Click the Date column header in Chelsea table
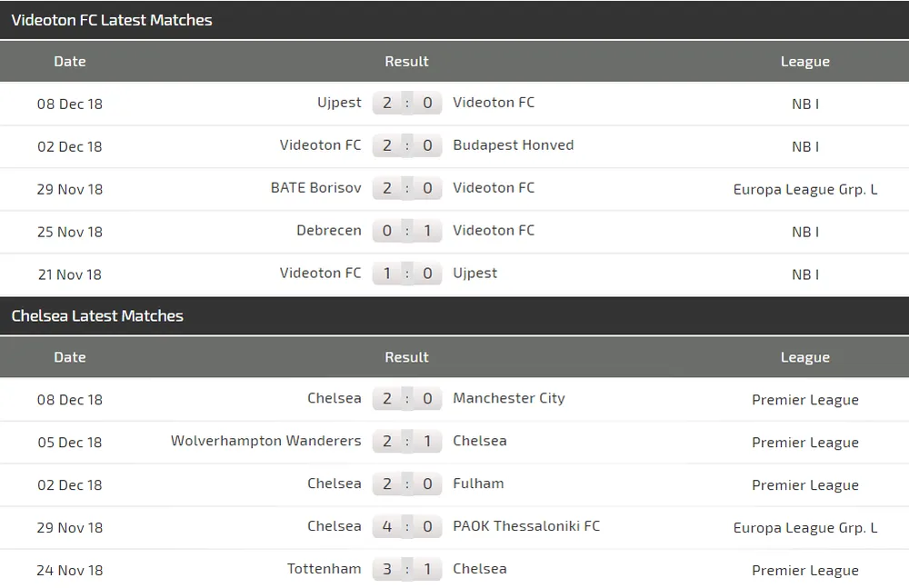 tap(70, 357)
